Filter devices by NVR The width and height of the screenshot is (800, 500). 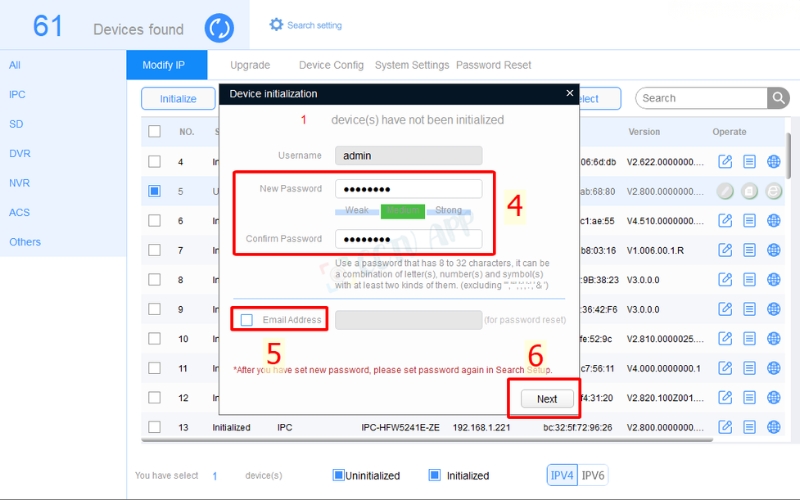point(19,183)
